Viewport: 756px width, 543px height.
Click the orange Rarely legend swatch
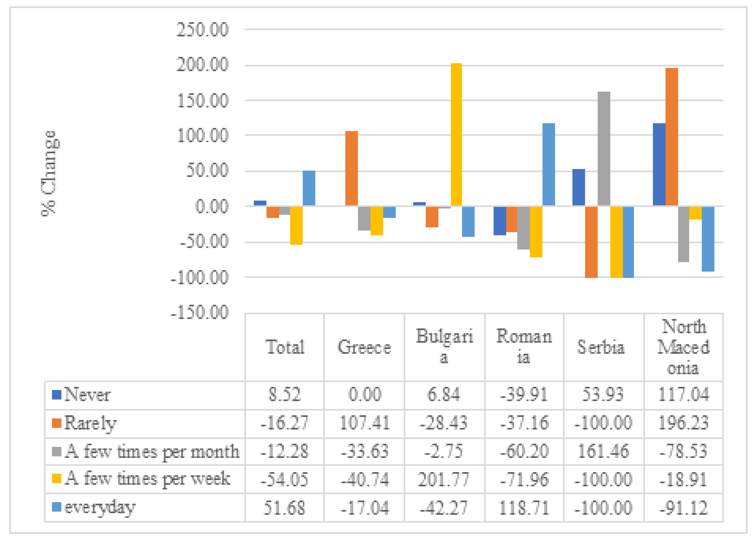(x=57, y=423)
